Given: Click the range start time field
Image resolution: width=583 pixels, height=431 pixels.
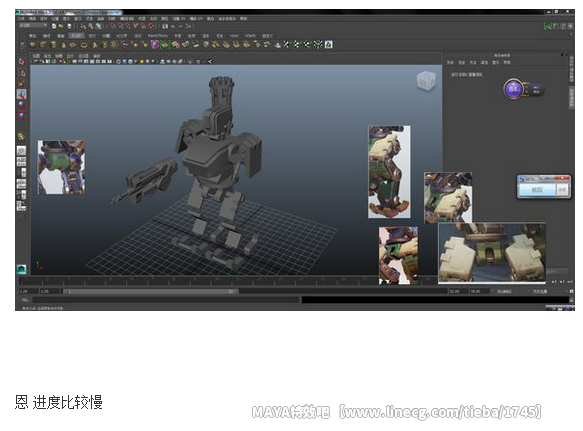Looking at the screenshot, I should coord(28,291).
